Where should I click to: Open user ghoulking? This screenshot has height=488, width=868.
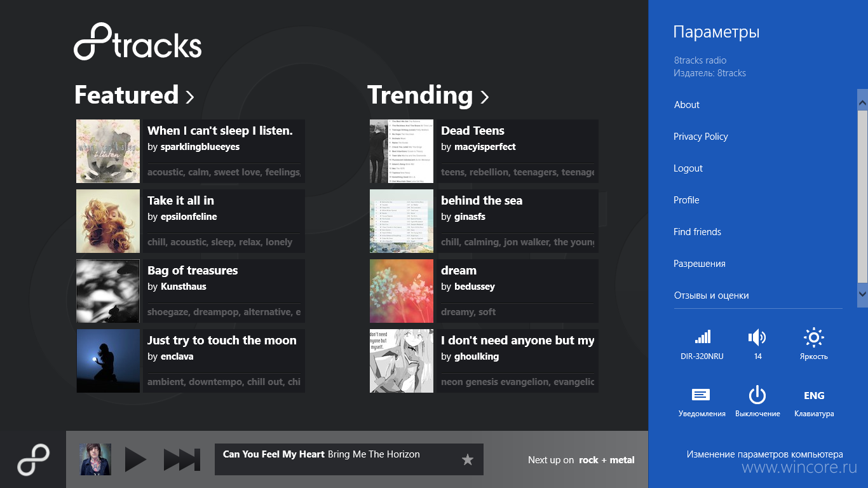[477, 356]
